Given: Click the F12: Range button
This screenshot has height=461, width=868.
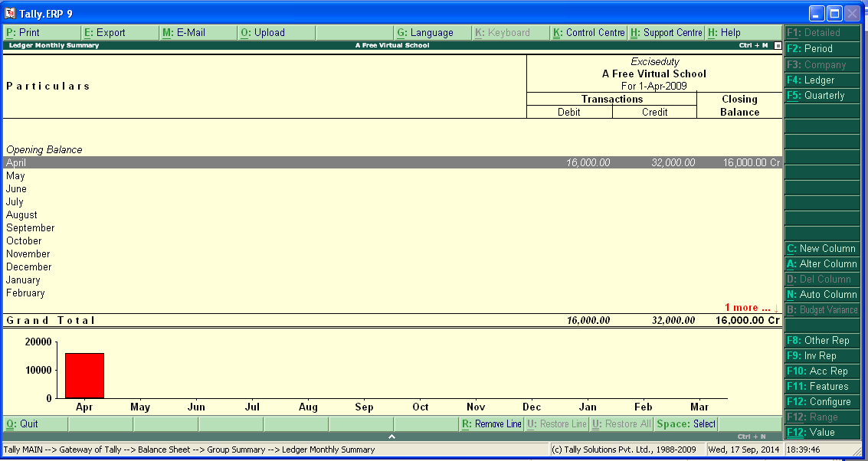Looking at the screenshot, I should pos(822,417).
